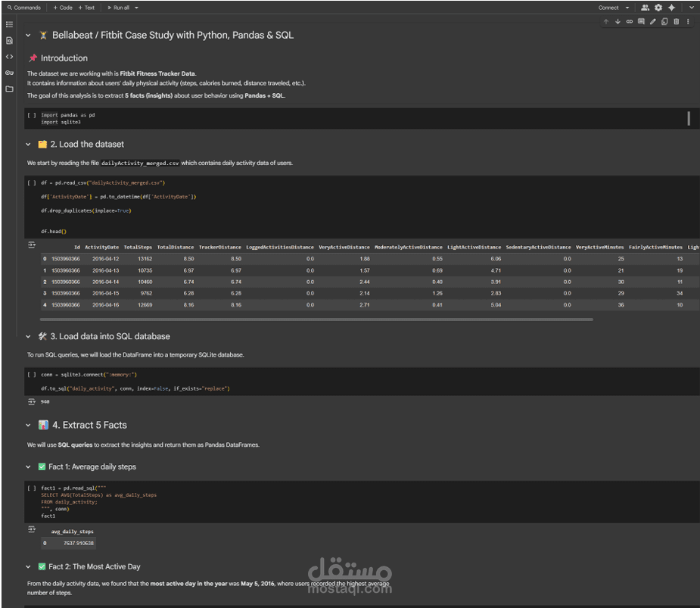700x608 pixels.
Task: Click the 'df.drop_duplicates(inplace=True)' code line
Action: pos(86,210)
